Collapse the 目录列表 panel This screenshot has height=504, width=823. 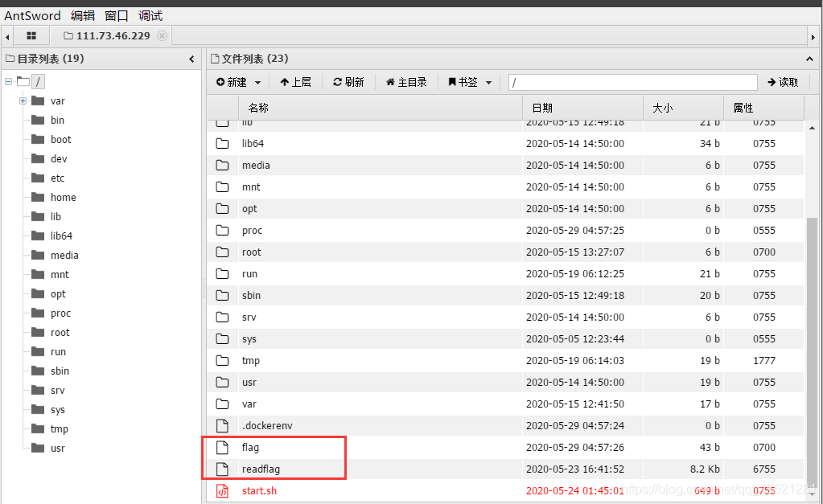point(191,59)
